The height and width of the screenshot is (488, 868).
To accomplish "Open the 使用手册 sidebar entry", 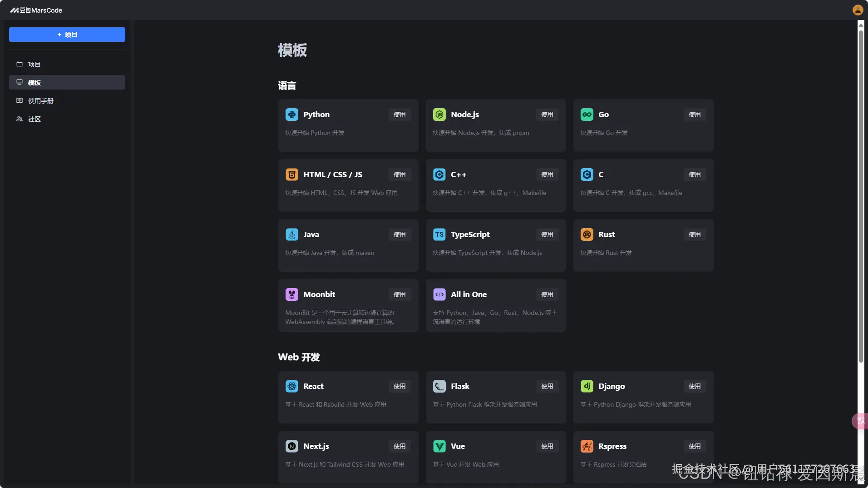I will pos(67,101).
